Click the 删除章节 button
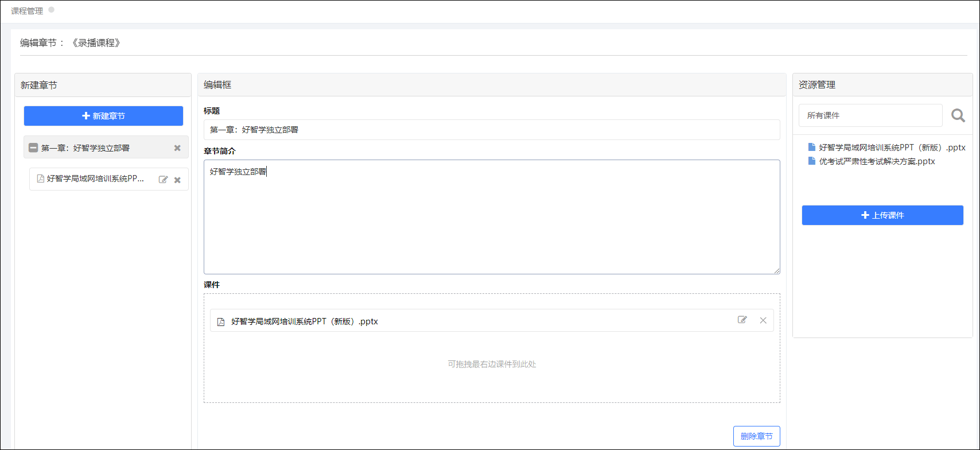Image resolution: width=980 pixels, height=450 pixels. 756,436
